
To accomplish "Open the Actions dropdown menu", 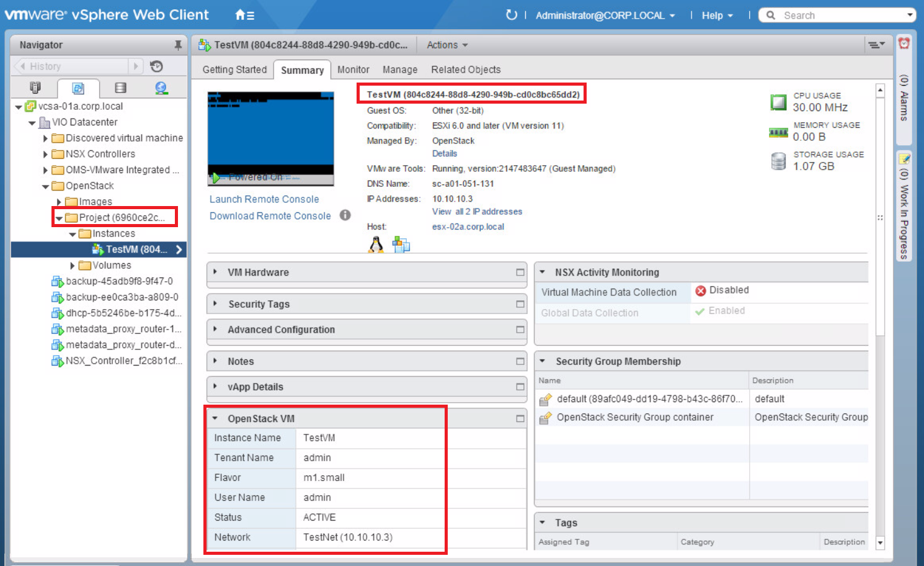I will 447,45.
